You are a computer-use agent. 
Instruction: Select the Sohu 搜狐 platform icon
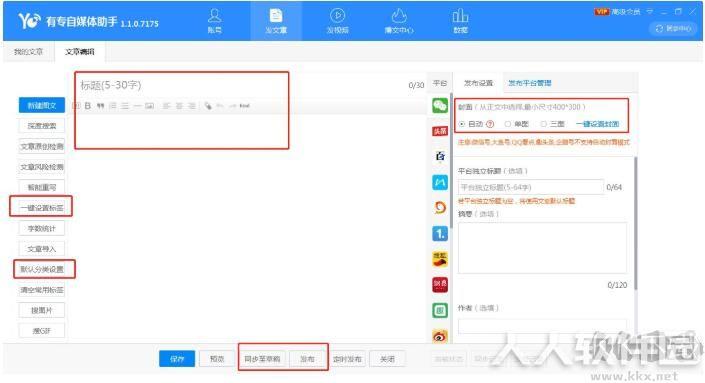click(440, 259)
